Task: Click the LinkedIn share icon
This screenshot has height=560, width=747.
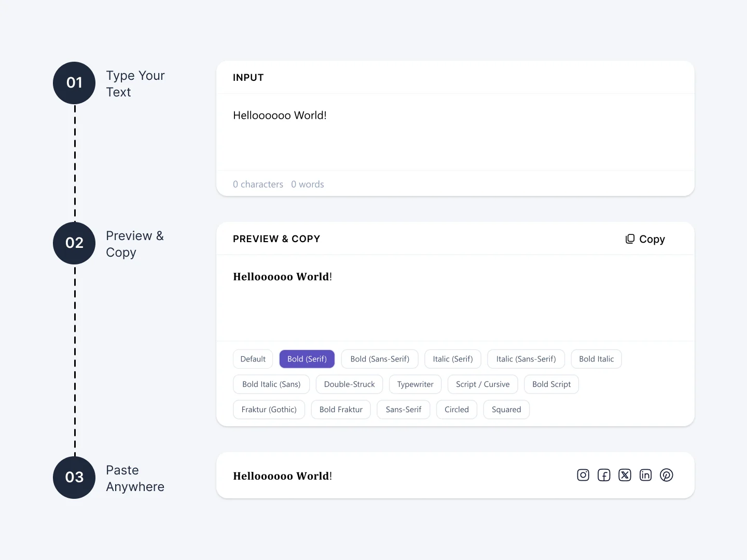Action: coord(645,475)
